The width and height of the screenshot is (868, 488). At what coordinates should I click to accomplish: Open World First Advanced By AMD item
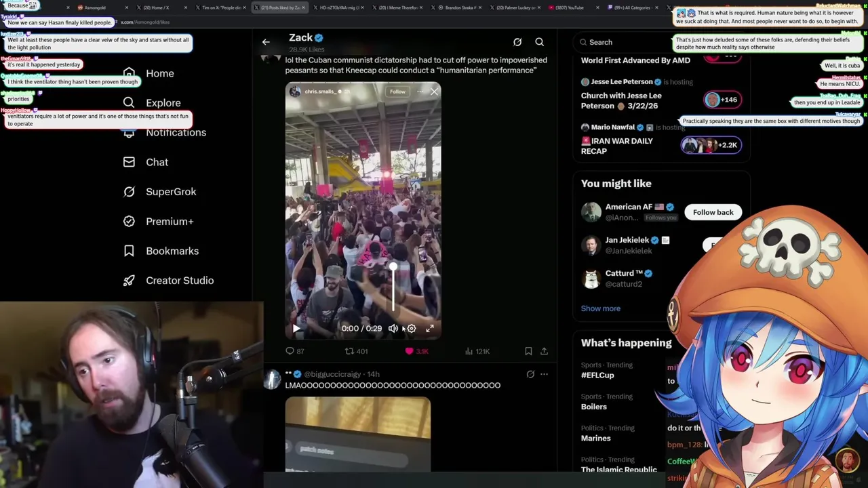[635, 60]
